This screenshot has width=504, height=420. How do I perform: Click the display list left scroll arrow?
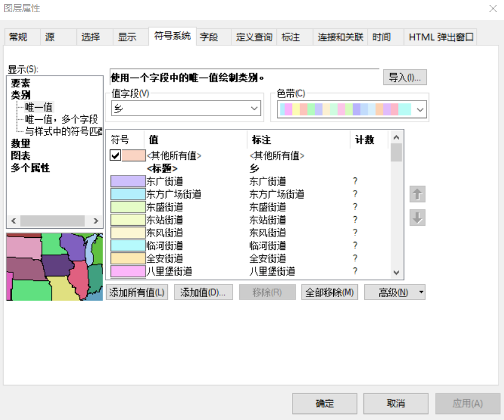pyautogui.click(x=13, y=221)
